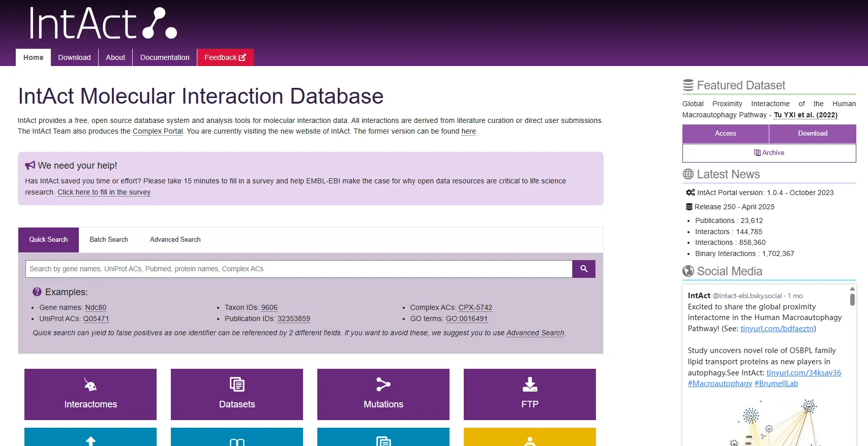868x446 pixels.
Task: Click the featured dataset Access button
Action: coord(725,134)
